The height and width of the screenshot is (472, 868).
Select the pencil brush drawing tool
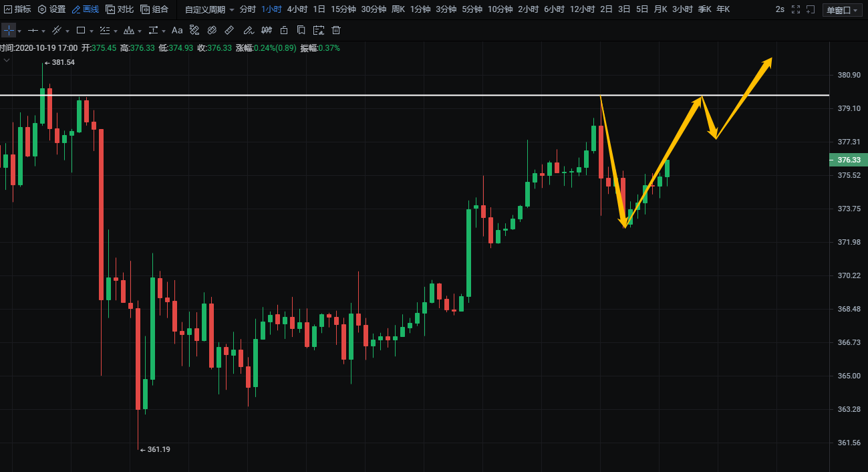coord(248,31)
